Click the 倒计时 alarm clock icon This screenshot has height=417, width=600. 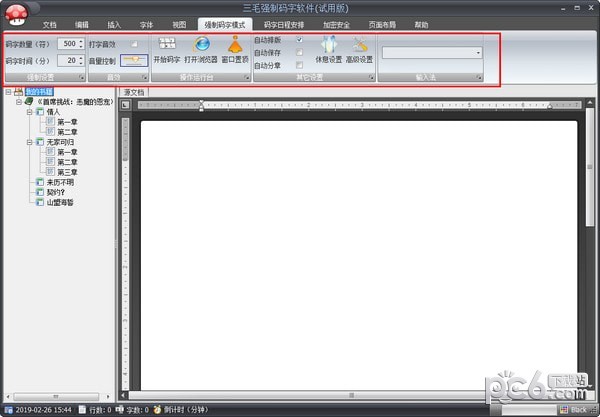pyautogui.click(x=157, y=410)
